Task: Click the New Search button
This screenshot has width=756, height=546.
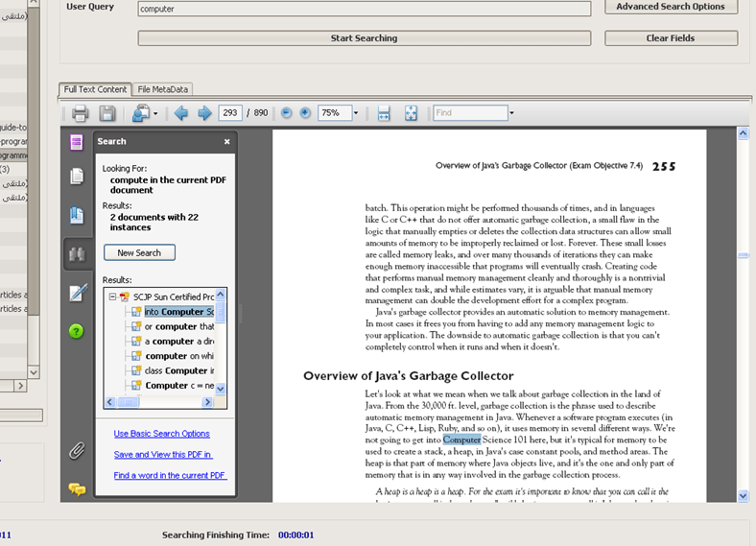Action: click(x=139, y=252)
